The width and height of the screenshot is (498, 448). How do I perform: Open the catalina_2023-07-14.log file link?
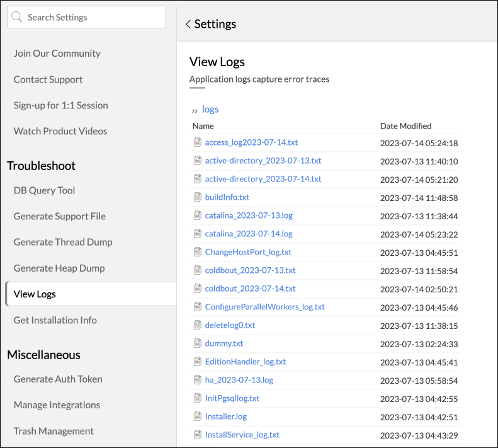click(x=249, y=234)
